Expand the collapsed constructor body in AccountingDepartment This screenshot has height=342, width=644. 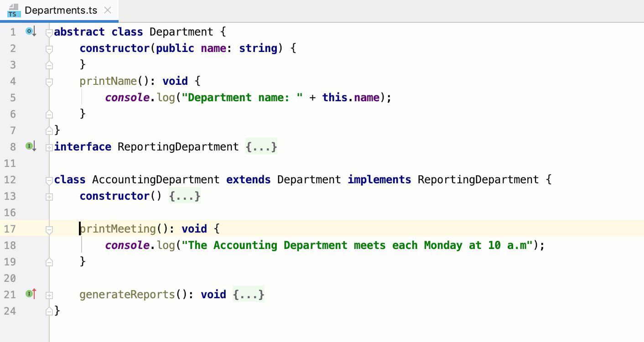click(x=185, y=196)
